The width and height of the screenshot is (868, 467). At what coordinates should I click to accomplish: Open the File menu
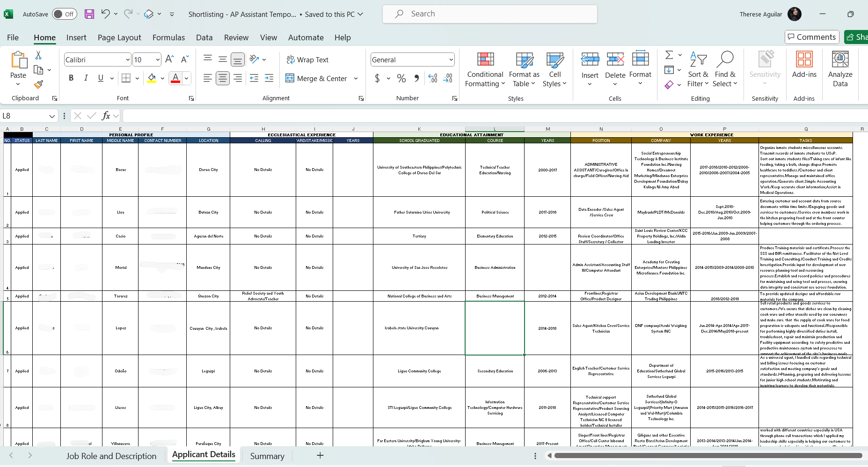pyautogui.click(x=13, y=37)
